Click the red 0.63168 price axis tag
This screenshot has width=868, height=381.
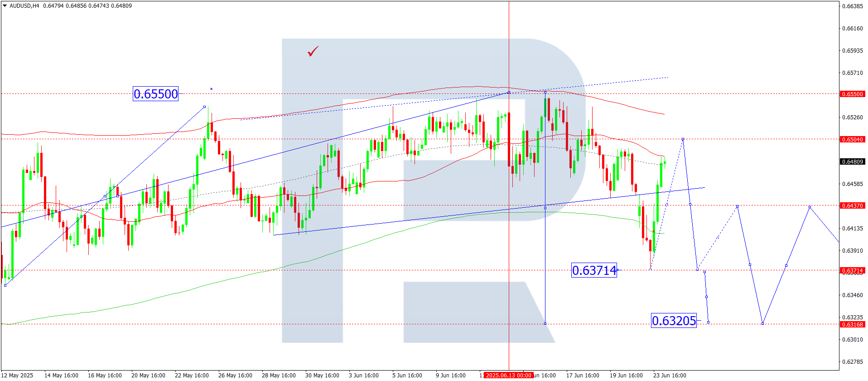[x=853, y=325]
